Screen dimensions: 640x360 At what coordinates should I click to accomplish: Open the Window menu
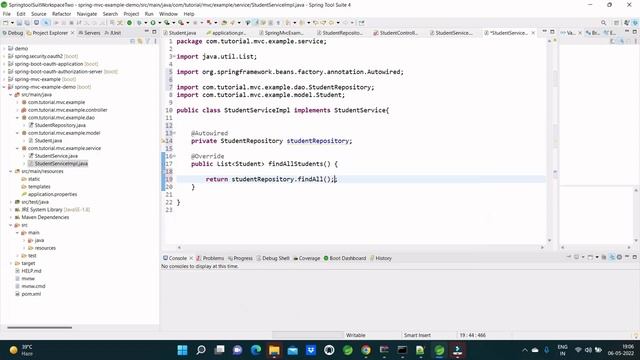point(168,14)
